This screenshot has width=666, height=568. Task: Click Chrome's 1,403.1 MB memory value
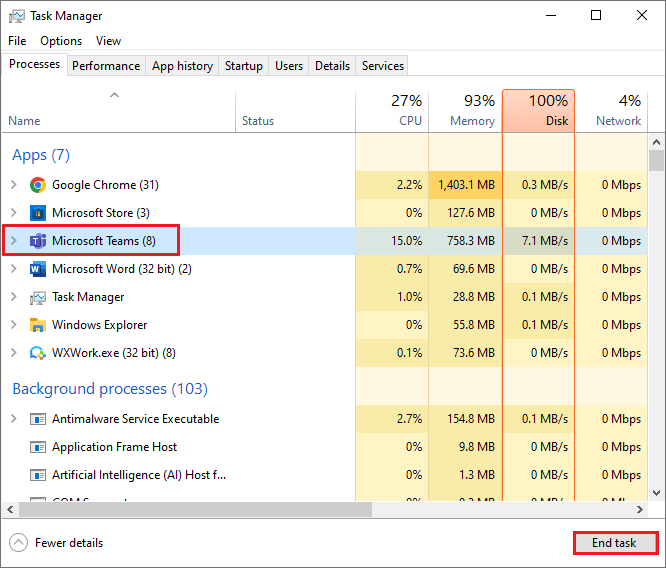(x=466, y=185)
